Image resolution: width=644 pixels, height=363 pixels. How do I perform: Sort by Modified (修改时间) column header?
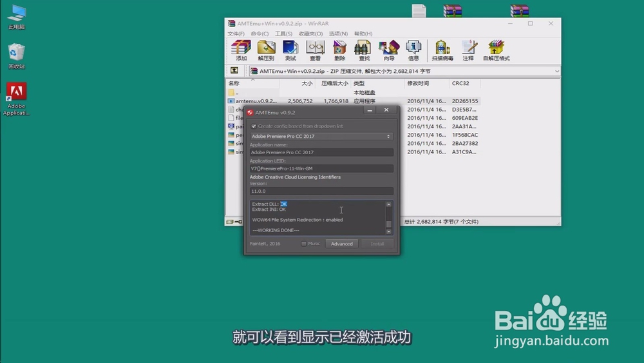coord(427,83)
